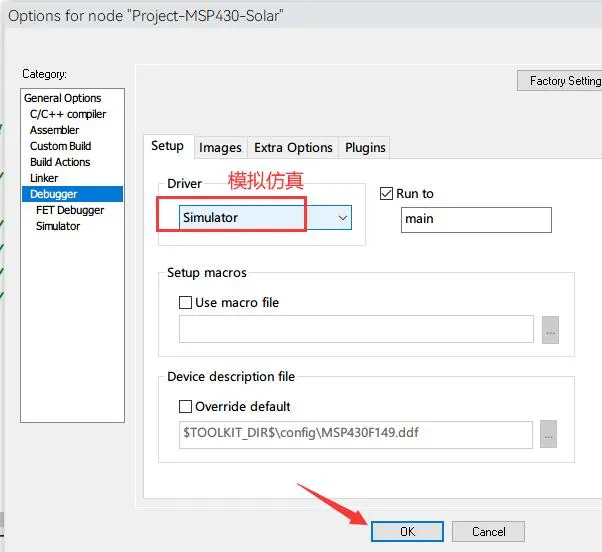The width and height of the screenshot is (602, 552).
Task: Click the Run to main text field
Action: point(476,219)
